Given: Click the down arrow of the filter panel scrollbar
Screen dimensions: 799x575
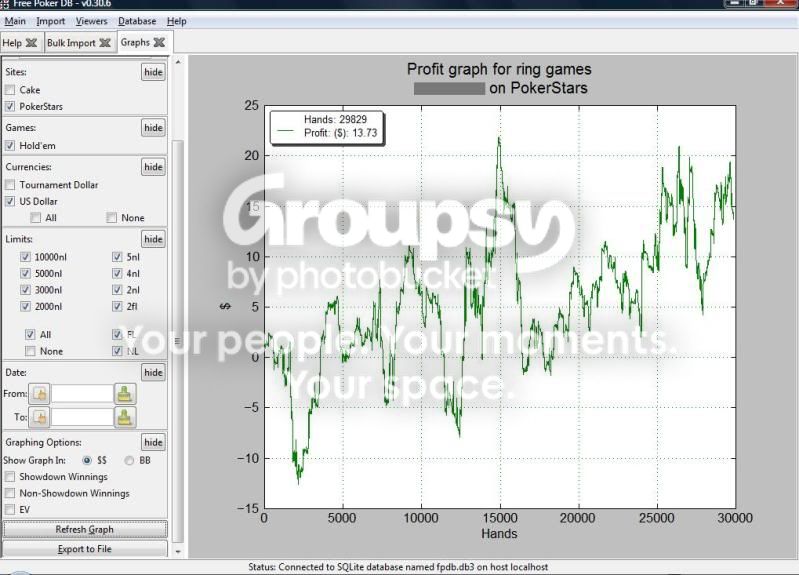Looking at the screenshot, I should point(178,551).
